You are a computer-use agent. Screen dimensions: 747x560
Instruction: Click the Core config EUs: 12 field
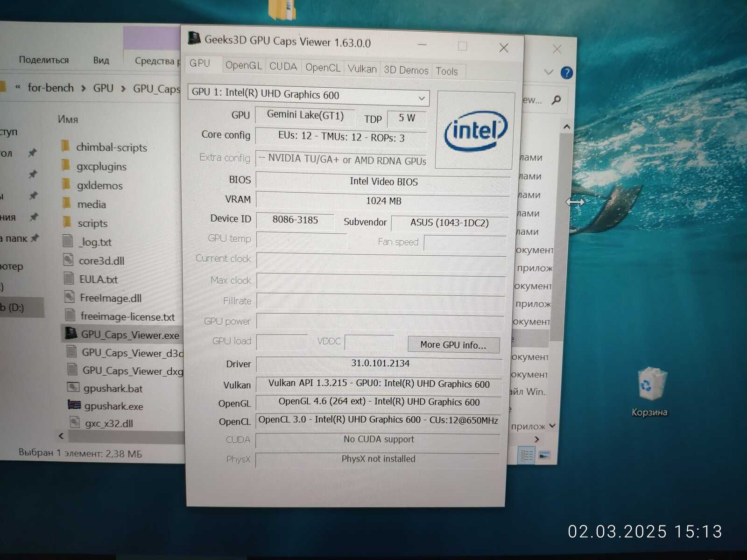341,137
